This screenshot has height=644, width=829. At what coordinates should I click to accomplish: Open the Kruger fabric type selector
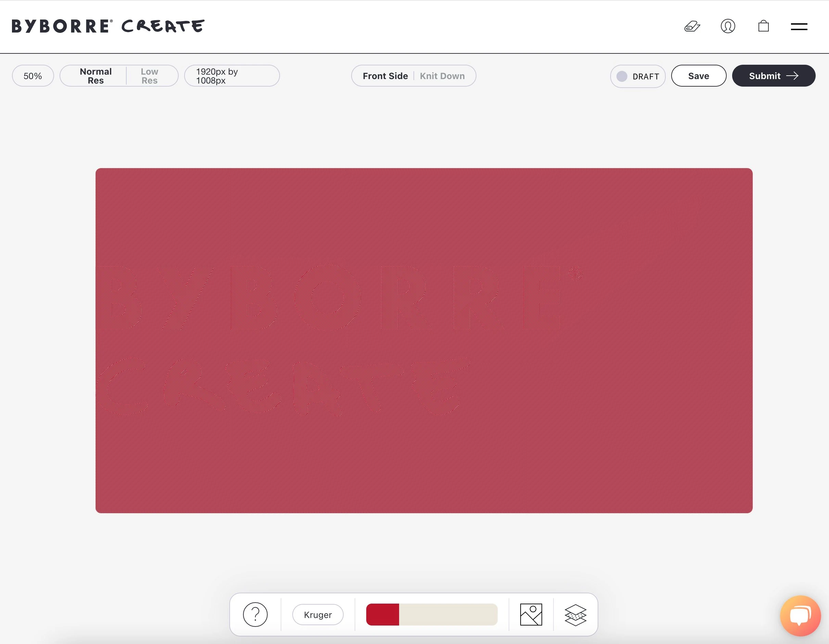318,614
